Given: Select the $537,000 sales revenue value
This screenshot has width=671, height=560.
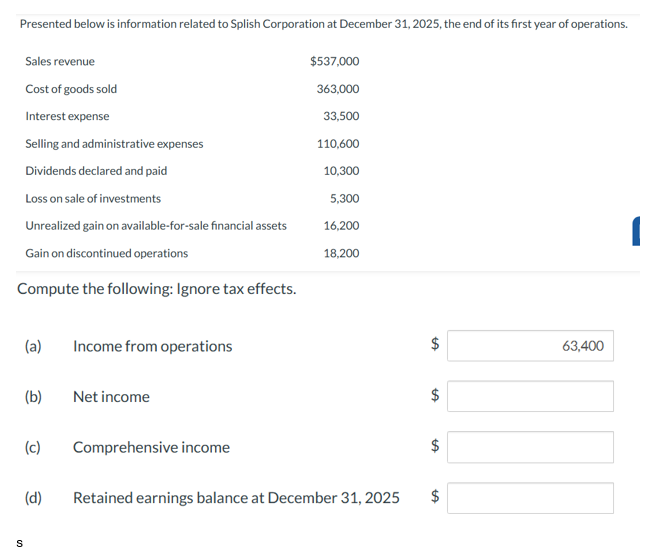Looking at the screenshot, I should click(335, 61).
